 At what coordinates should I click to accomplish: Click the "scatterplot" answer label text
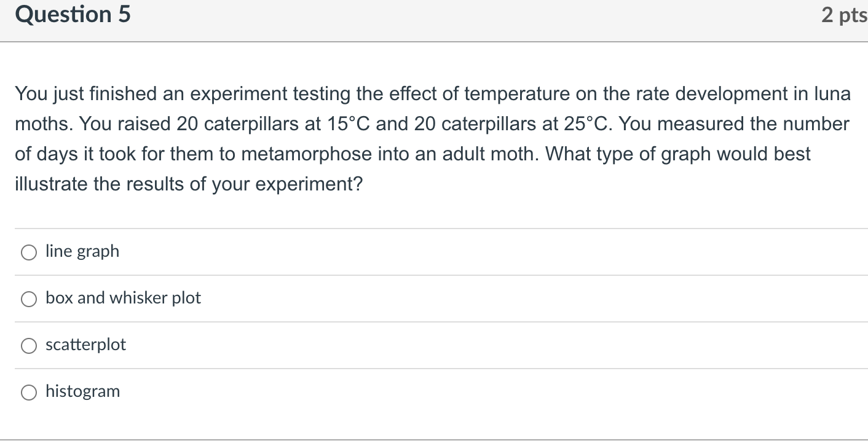85,345
